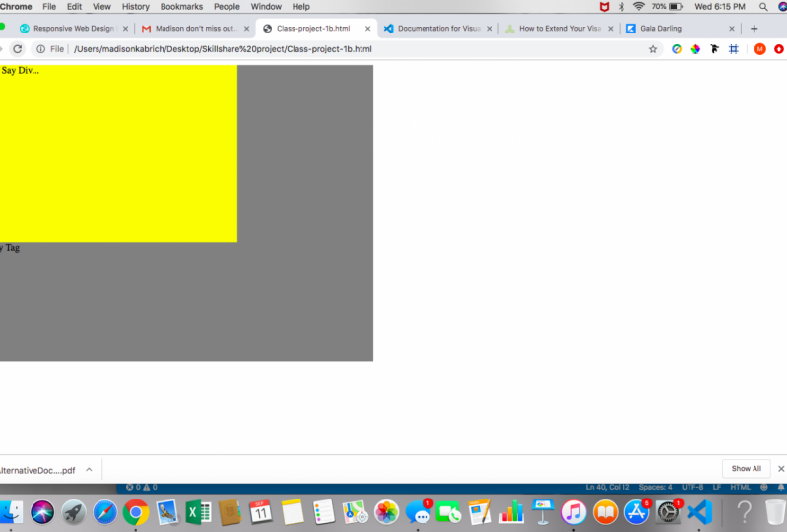Switch to the Documentation for Visual Studio tab

(438, 29)
